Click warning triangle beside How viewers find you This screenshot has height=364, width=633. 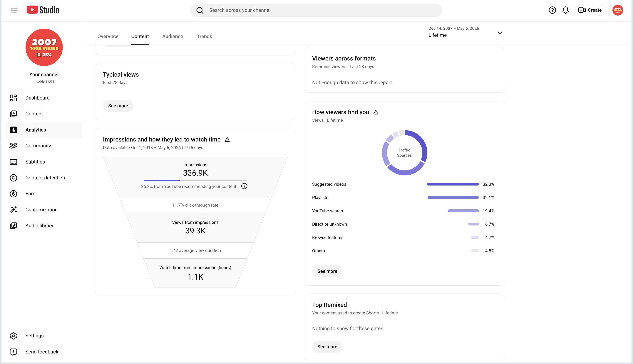pyautogui.click(x=376, y=112)
